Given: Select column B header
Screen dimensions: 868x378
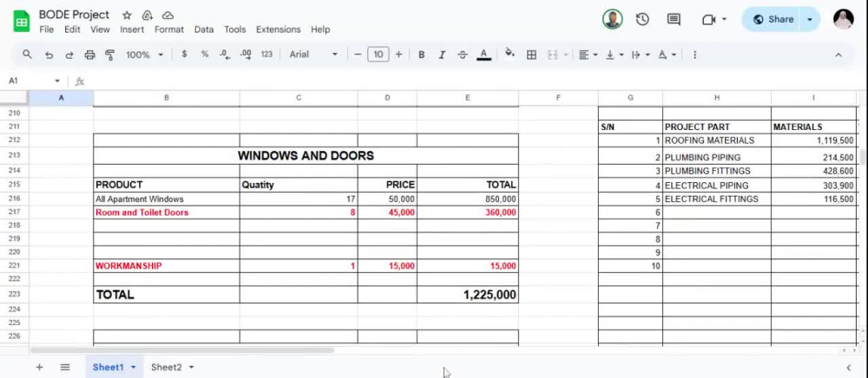Looking at the screenshot, I should (167, 98).
